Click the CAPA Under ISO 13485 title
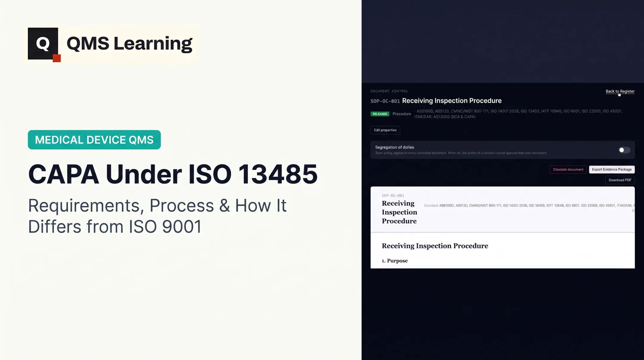Screen dimensions: 644x360 point(173,174)
